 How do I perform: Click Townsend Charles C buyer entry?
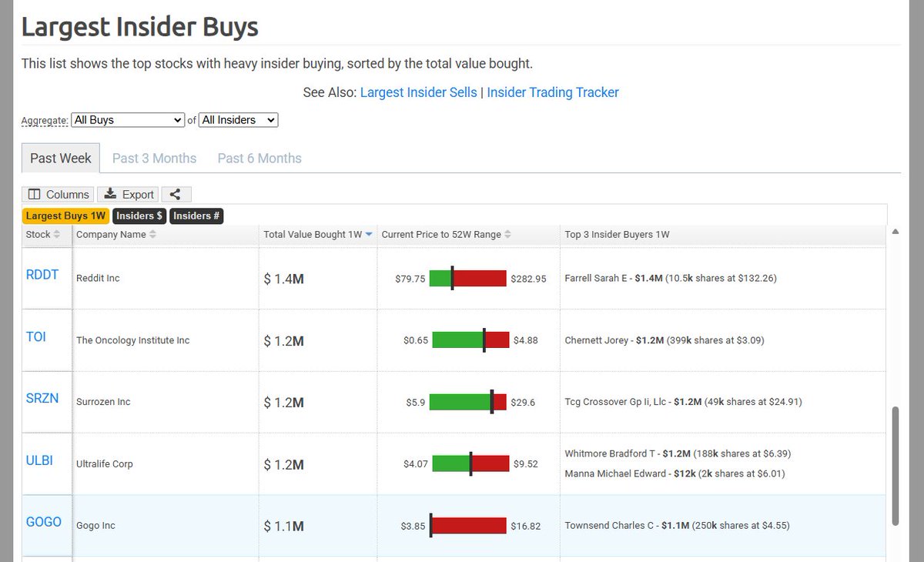[x=677, y=526]
